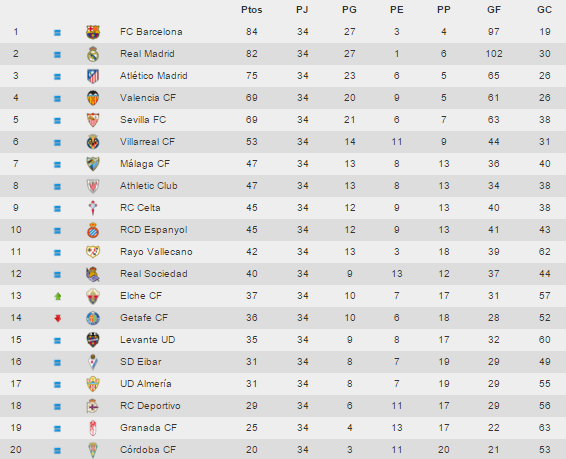Sort table by GF column header
This screenshot has width=566, height=459.
494,10
